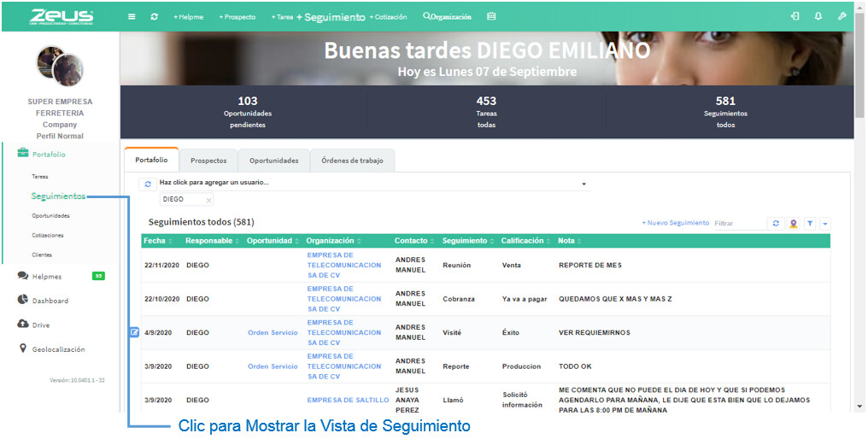Click 103 Oportunidades pendientes counter

(248, 112)
